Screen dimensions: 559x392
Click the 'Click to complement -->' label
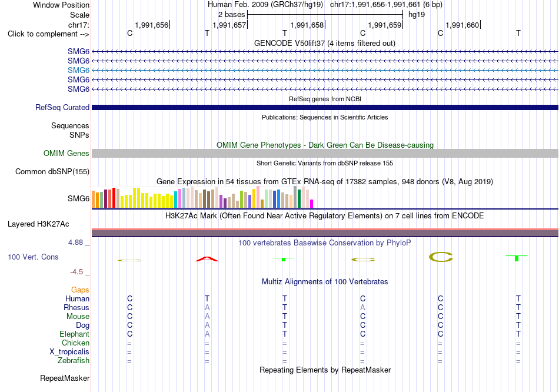point(48,34)
